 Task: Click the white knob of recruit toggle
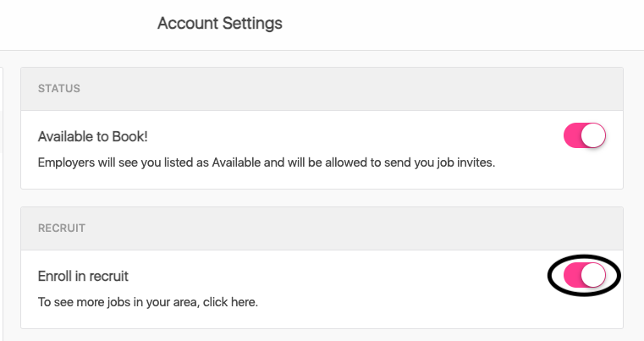click(594, 276)
